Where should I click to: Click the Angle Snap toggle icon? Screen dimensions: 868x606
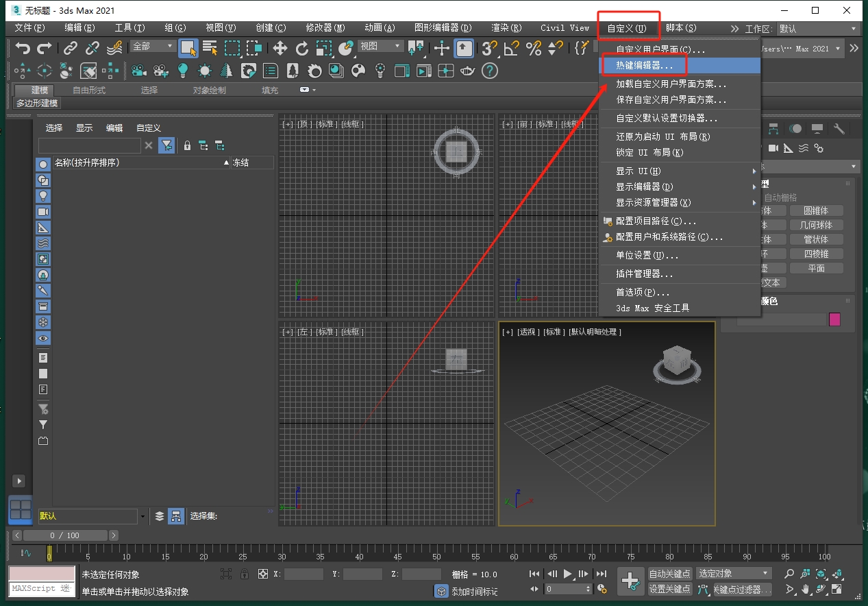click(511, 48)
